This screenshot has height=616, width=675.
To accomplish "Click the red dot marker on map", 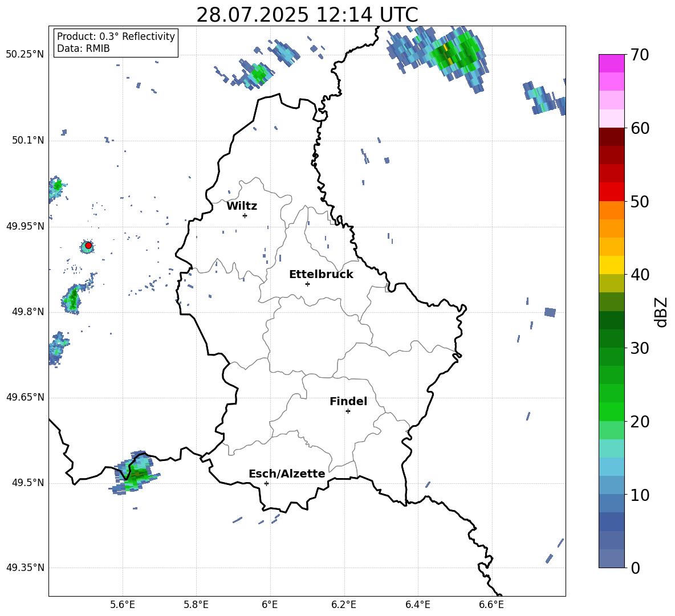I will tap(88, 246).
